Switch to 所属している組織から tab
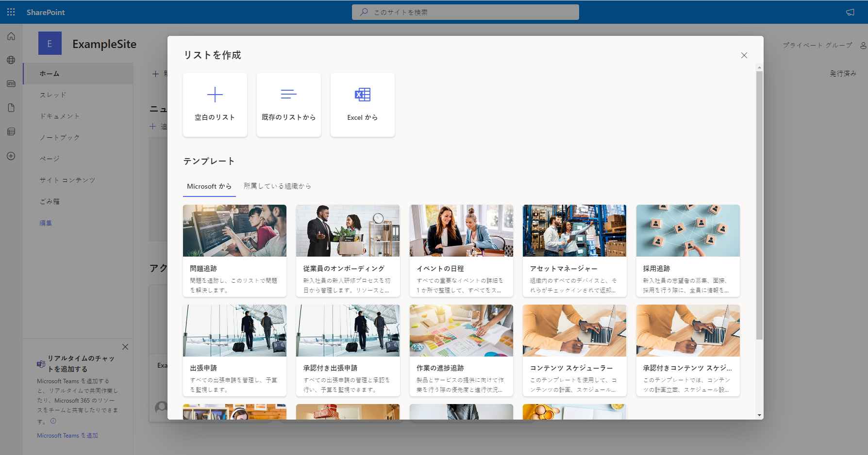The height and width of the screenshot is (455, 868). point(277,186)
